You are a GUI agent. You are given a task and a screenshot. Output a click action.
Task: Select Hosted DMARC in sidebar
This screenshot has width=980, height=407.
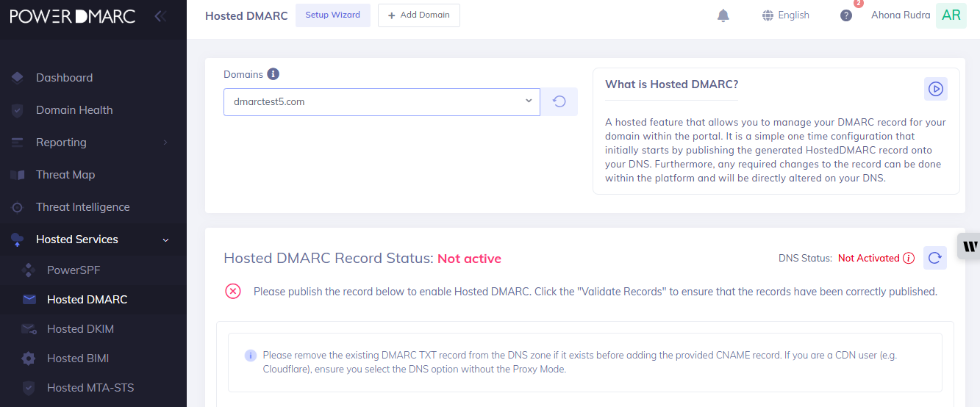click(x=87, y=300)
